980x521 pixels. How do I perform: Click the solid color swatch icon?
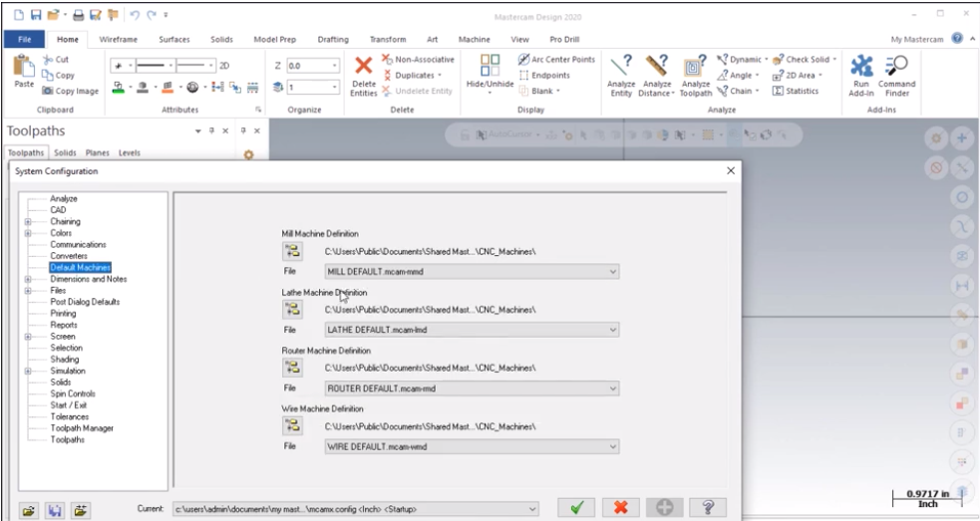pos(143,87)
